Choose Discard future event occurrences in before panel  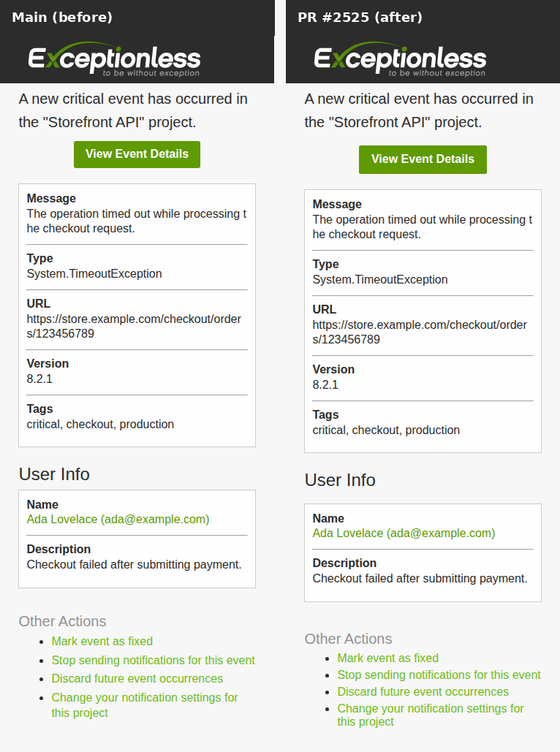[x=137, y=679]
